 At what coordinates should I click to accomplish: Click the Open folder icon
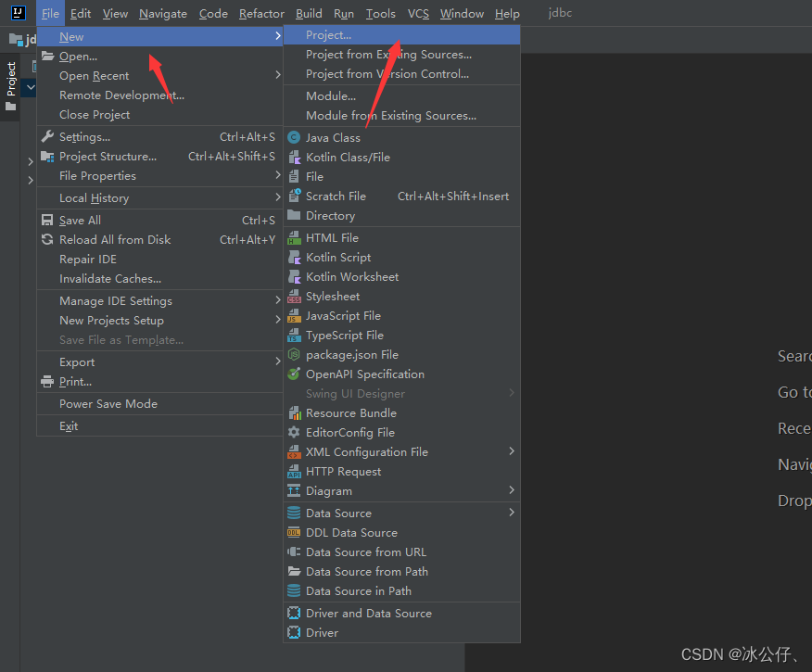coord(47,56)
